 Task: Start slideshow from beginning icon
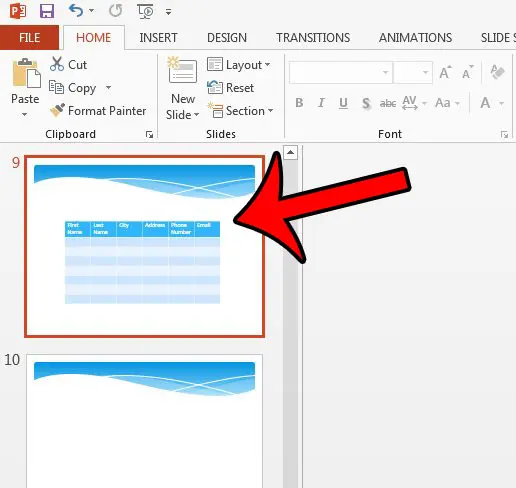pos(145,11)
